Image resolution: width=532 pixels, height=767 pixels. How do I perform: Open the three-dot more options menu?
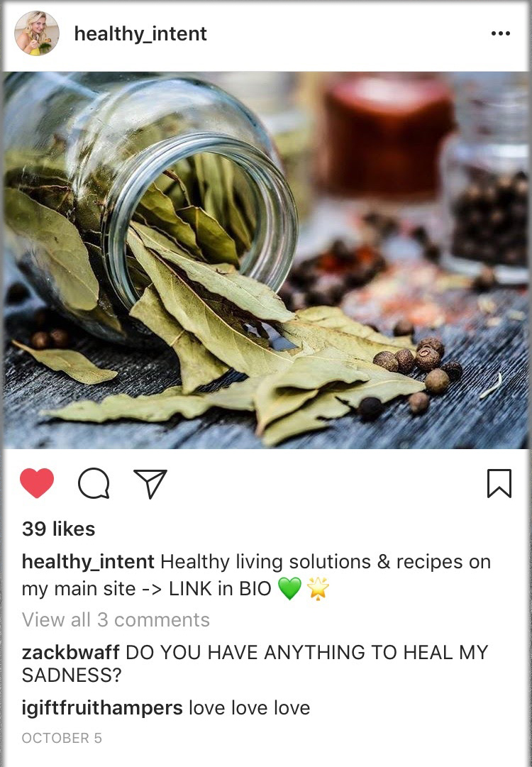501,33
